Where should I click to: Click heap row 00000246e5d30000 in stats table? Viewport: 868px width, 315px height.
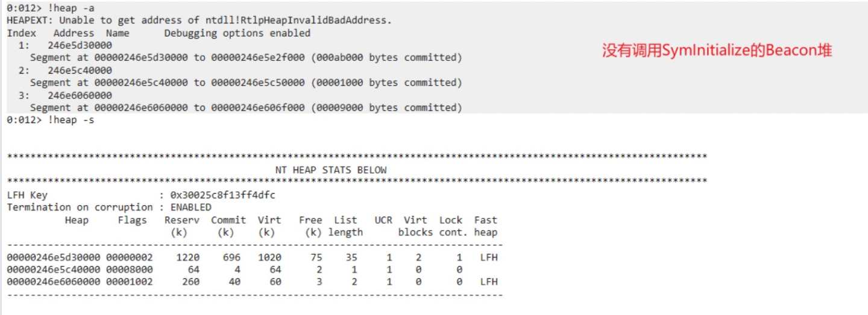point(53,258)
